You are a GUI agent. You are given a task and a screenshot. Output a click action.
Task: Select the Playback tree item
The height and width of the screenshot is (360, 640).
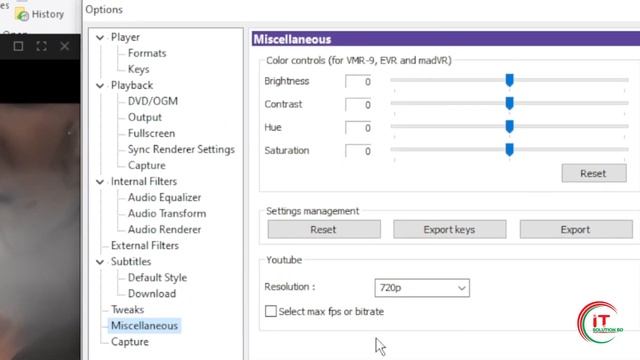coord(132,85)
